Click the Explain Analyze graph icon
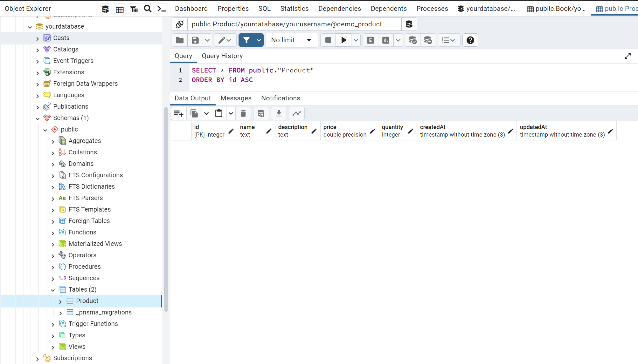 pos(385,40)
